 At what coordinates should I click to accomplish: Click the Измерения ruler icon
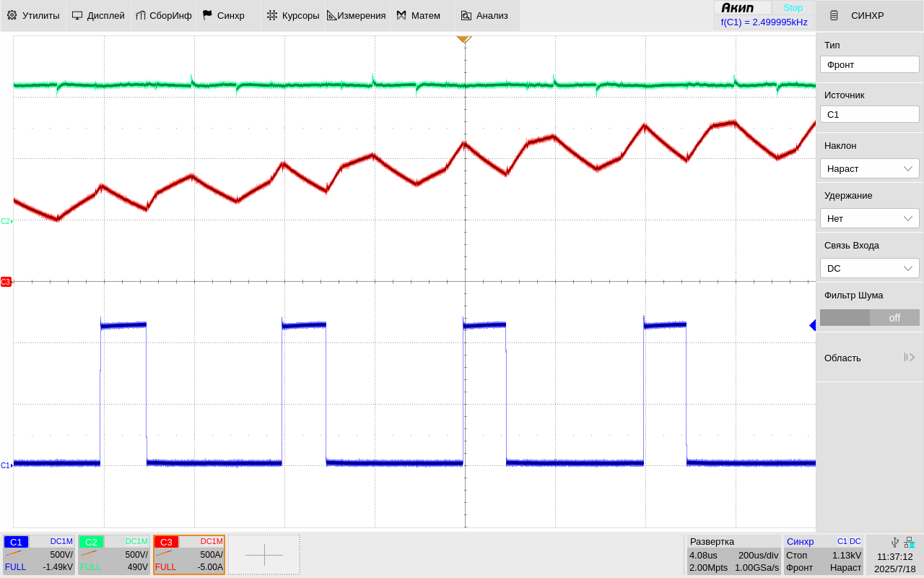pos(332,15)
